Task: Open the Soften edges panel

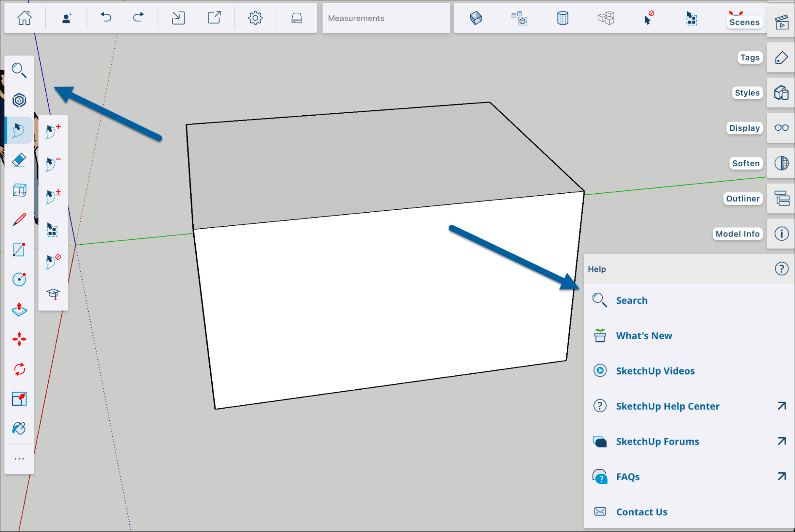Action: click(x=781, y=163)
